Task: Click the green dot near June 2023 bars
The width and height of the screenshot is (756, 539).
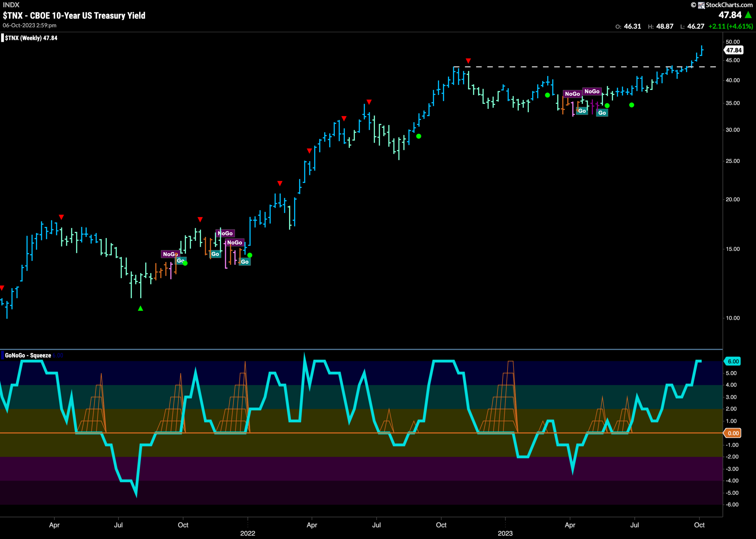Action: [632, 105]
